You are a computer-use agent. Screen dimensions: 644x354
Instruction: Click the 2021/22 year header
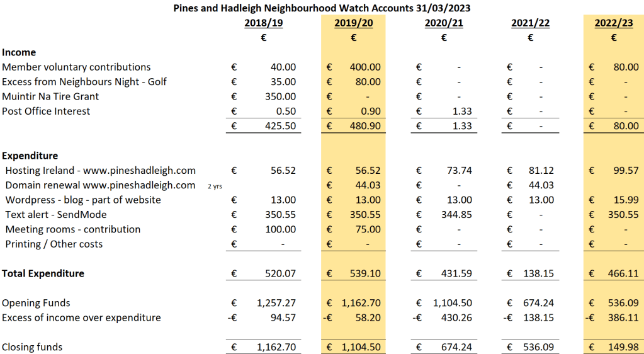click(530, 24)
